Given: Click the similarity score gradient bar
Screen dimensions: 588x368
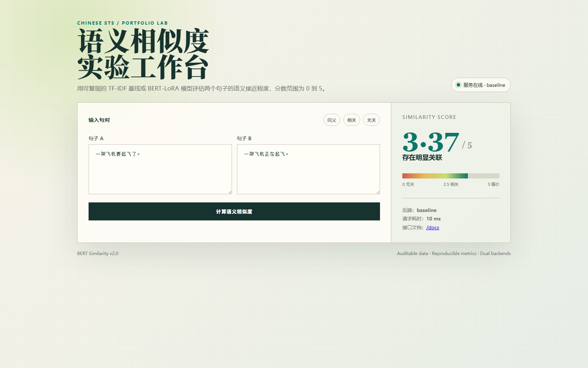Looking at the screenshot, I should click(x=451, y=176).
